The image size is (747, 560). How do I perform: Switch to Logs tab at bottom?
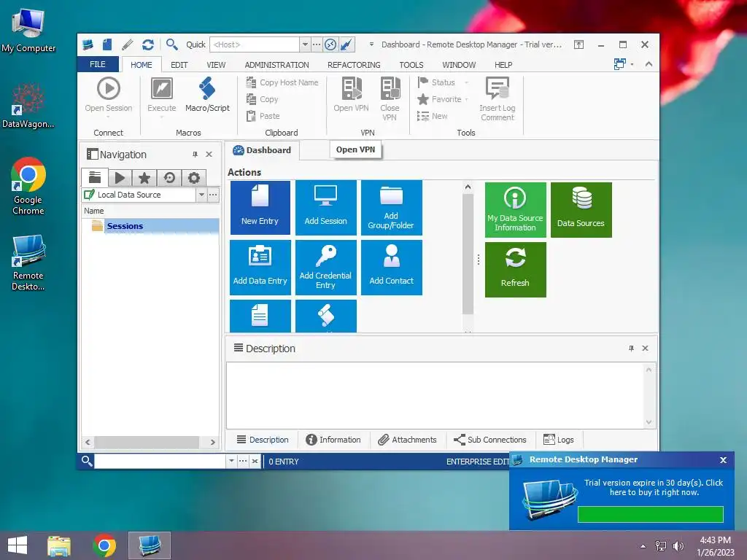558,440
